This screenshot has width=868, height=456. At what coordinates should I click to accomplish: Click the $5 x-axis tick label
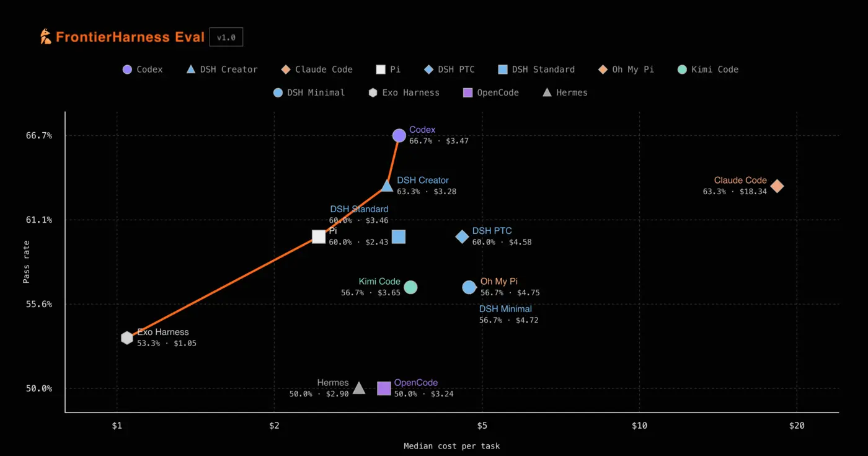tap(482, 426)
